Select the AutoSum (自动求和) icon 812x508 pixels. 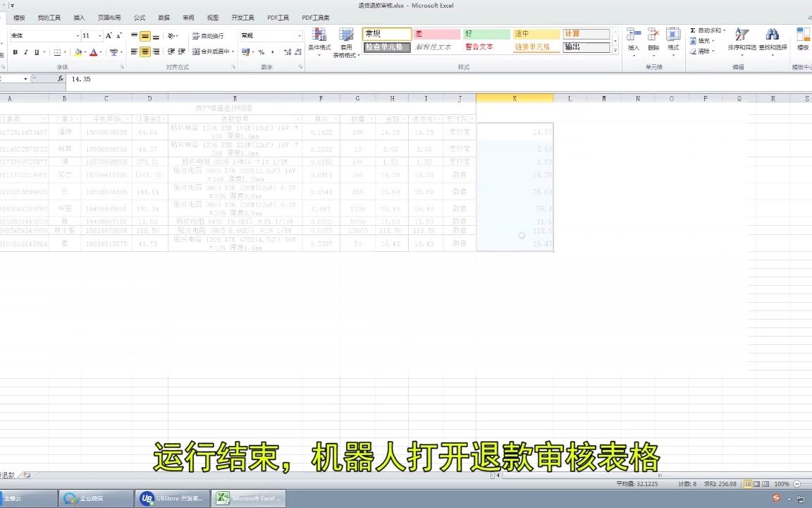[x=705, y=30]
